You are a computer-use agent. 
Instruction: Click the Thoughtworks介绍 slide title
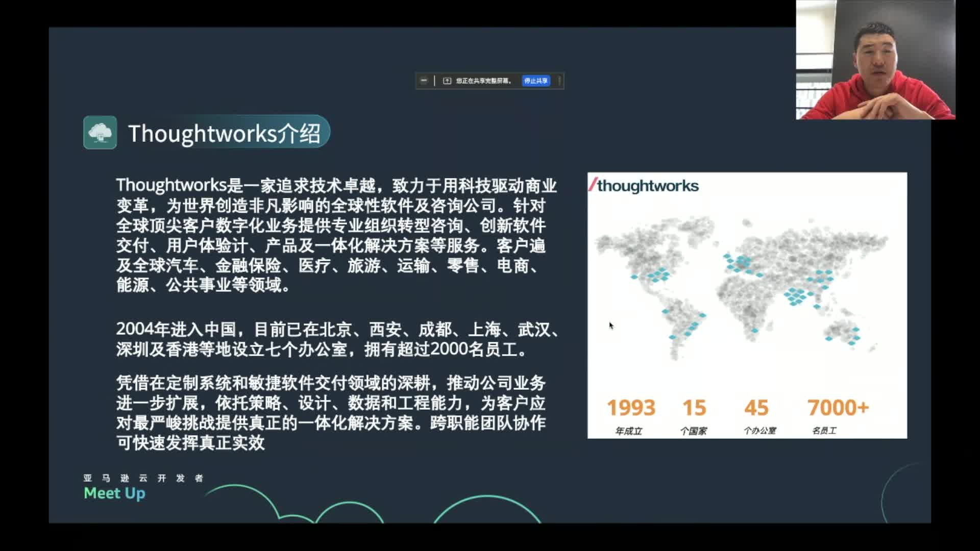point(224,134)
